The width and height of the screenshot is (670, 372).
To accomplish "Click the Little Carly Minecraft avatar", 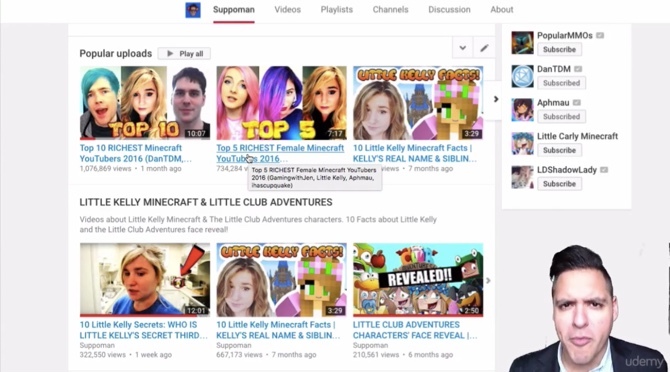I will [x=522, y=144].
